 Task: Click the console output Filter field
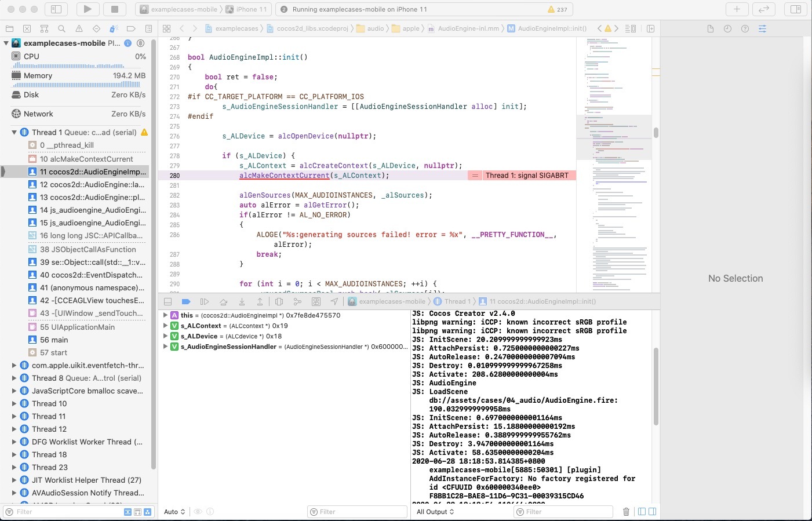click(x=562, y=512)
